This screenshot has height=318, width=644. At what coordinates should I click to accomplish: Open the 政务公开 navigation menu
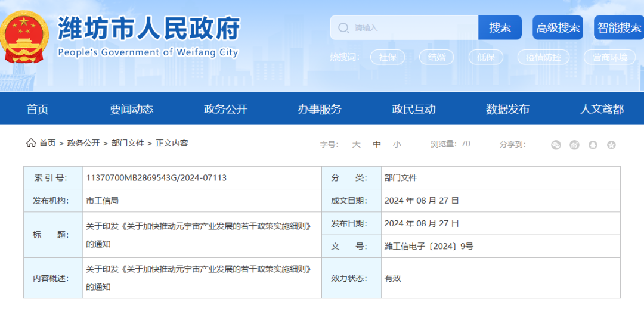click(x=225, y=109)
